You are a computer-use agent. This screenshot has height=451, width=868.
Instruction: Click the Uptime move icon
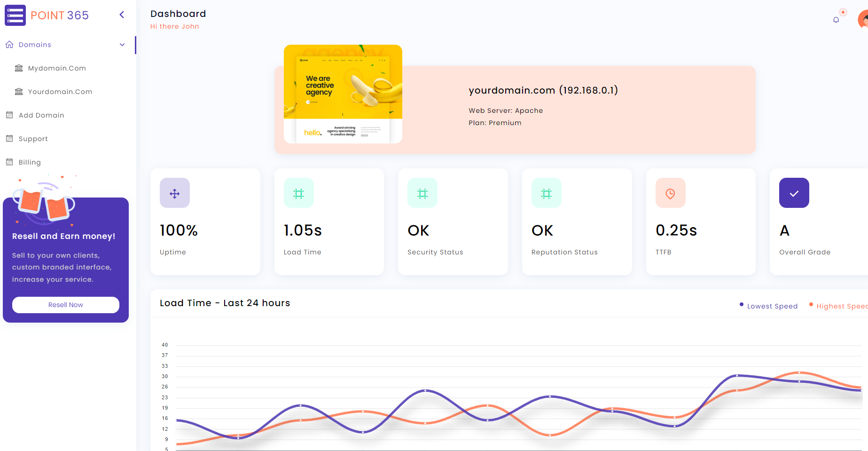pyautogui.click(x=174, y=193)
